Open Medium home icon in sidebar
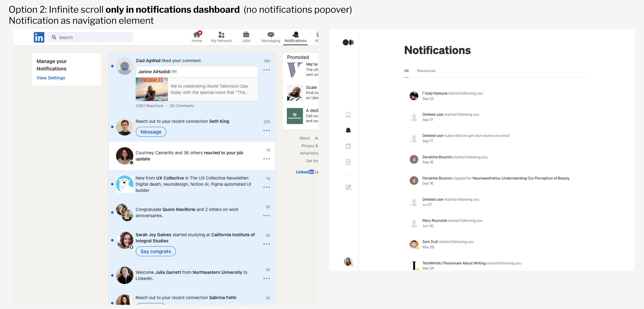The width and height of the screenshot is (644, 309). pos(348,115)
